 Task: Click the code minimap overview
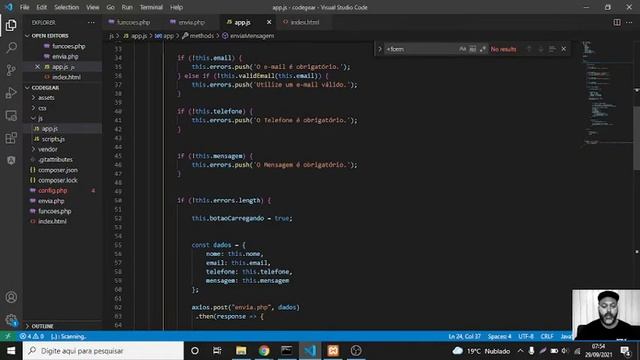point(607,94)
